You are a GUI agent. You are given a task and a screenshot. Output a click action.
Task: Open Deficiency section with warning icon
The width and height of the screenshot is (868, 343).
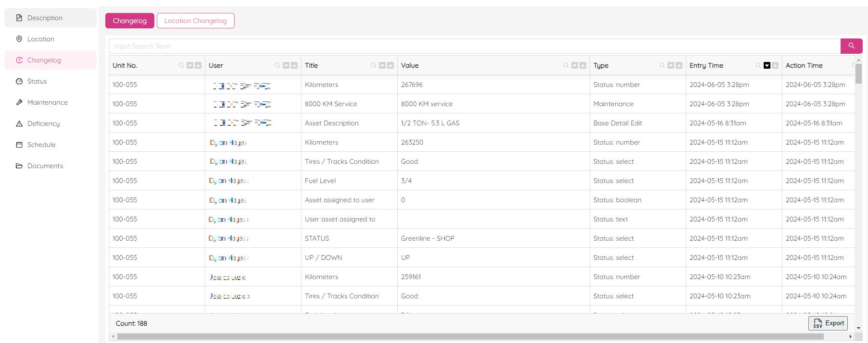coord(43,123)
